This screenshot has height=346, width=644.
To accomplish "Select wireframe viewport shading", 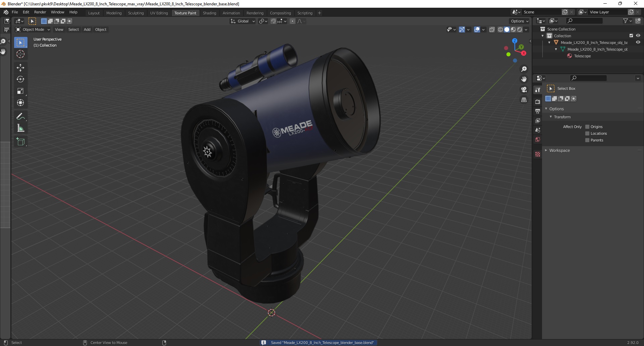I will point(500,30).
